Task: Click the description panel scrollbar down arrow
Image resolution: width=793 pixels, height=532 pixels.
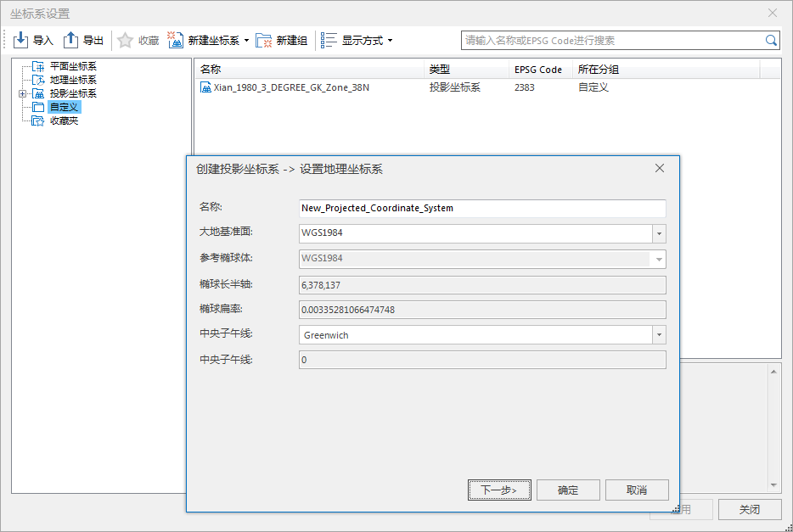Action: 773,485
